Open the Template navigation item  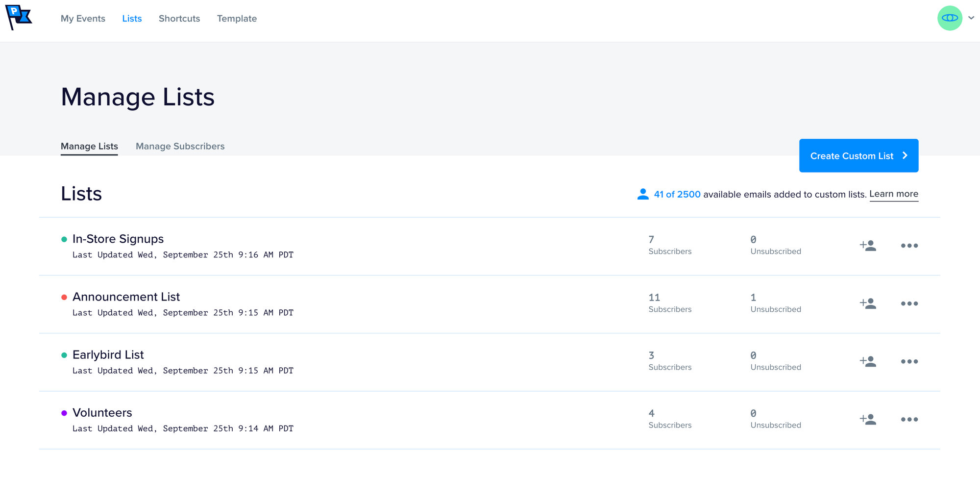237,19
